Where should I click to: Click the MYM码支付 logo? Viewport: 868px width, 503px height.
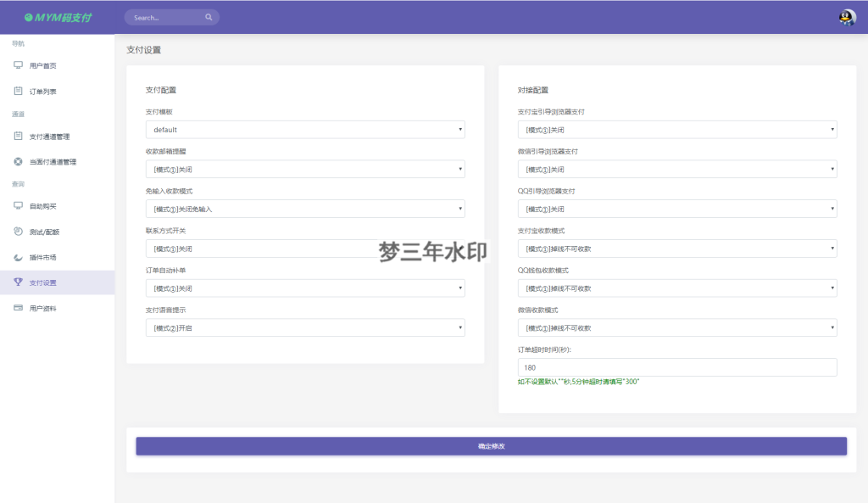click(x=58, y=18)
